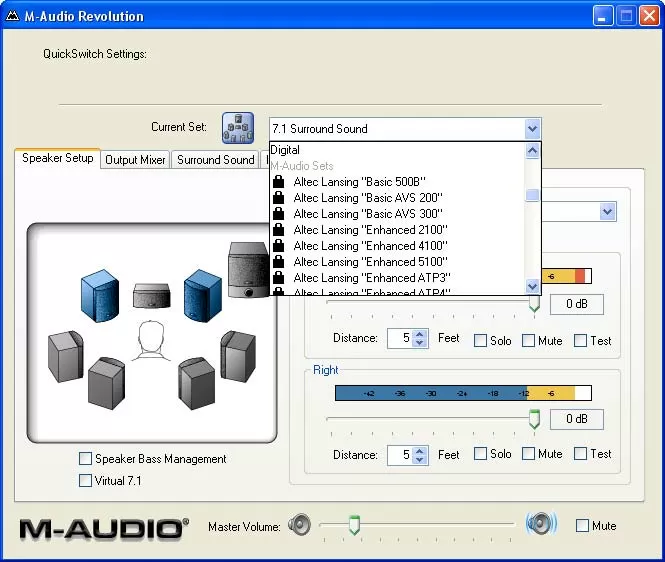Select the side right gray speaker
This screenshot has height=562, width=665.
click(x=238, y=356)
